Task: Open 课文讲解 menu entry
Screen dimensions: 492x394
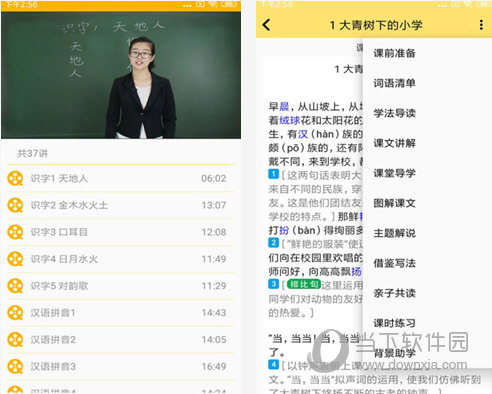Action: coord(394,143)
